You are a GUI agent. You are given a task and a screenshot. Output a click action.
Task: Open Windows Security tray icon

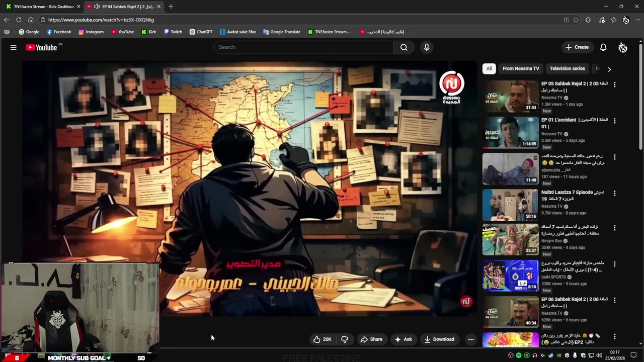pos(583,355)
